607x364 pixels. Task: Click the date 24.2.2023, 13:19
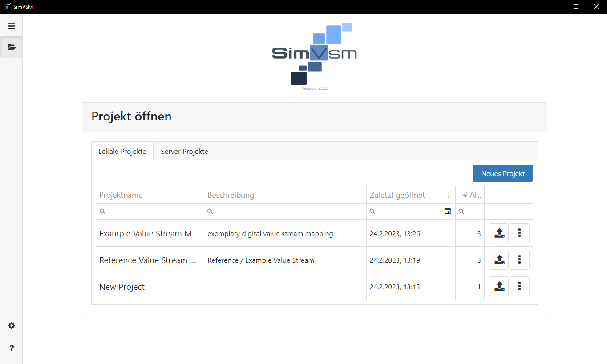coord(395,260)
